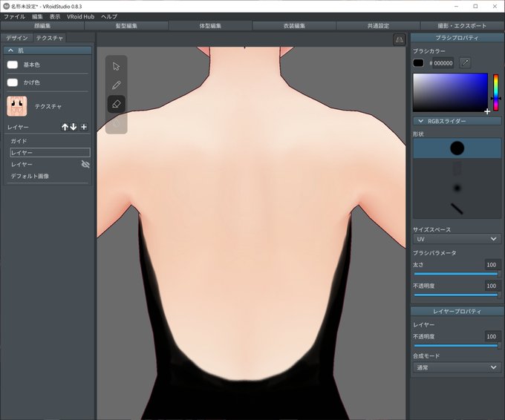Click the ブラシプロパティ panel header
This screenshot has height=420, width=505.
(457, 38)
